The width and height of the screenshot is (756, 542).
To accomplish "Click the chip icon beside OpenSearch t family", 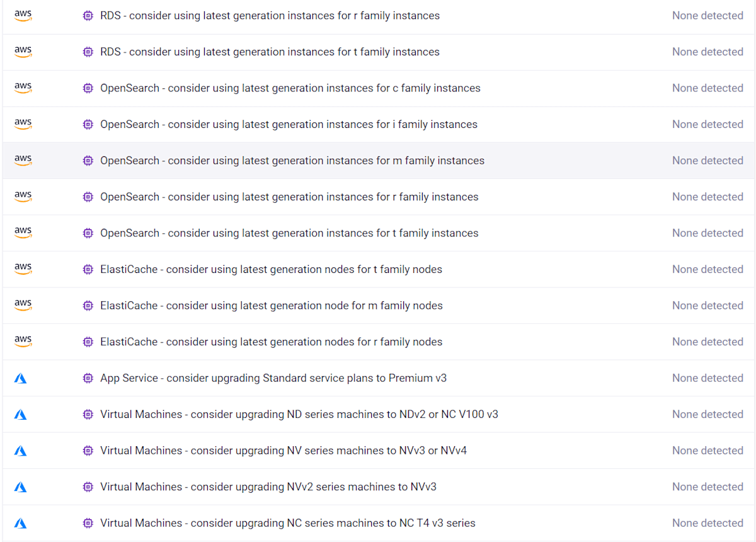I will pyautogui.click(x=88, y=233).
